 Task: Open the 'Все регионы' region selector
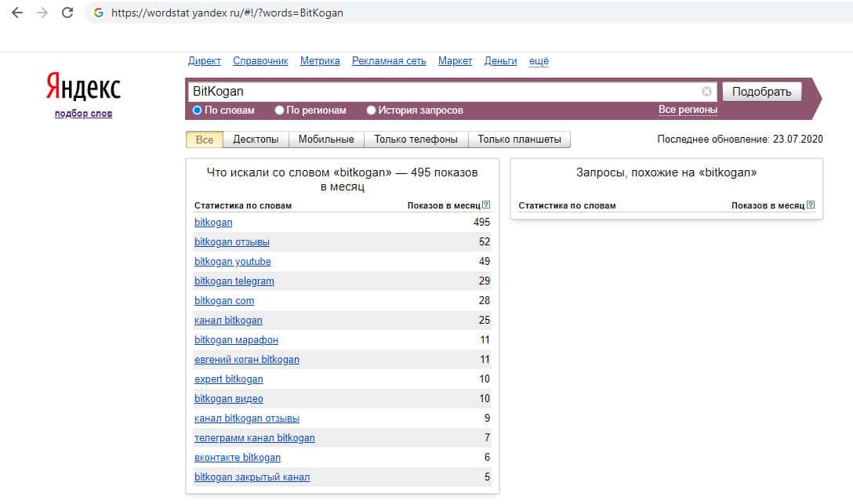pos(688,110)
